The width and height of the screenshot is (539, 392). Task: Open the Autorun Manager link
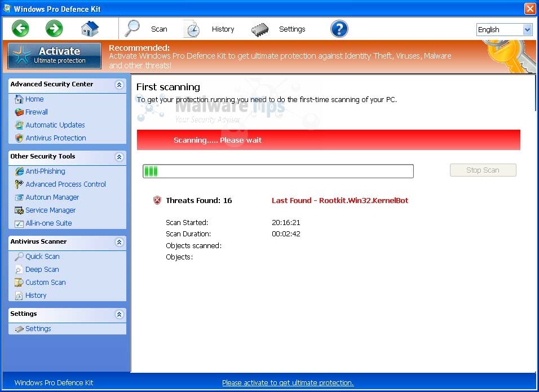pyautogui.click(x=52, y=197)
